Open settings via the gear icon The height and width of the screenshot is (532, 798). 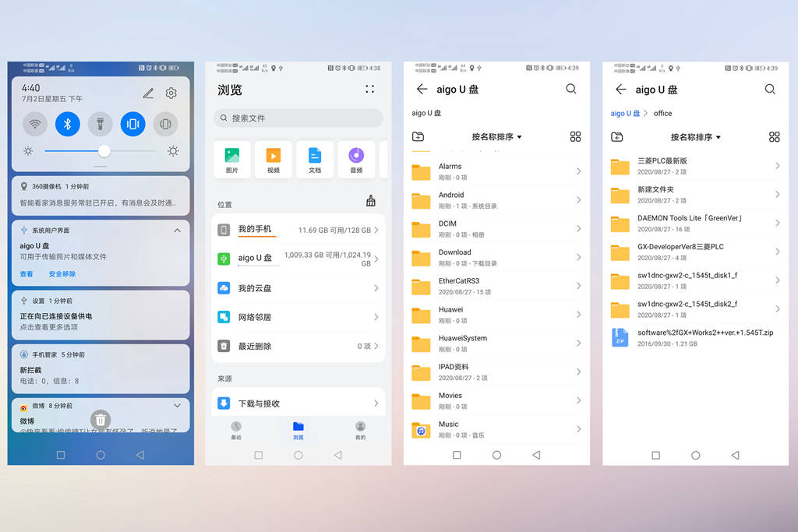[x=171, y=93]
